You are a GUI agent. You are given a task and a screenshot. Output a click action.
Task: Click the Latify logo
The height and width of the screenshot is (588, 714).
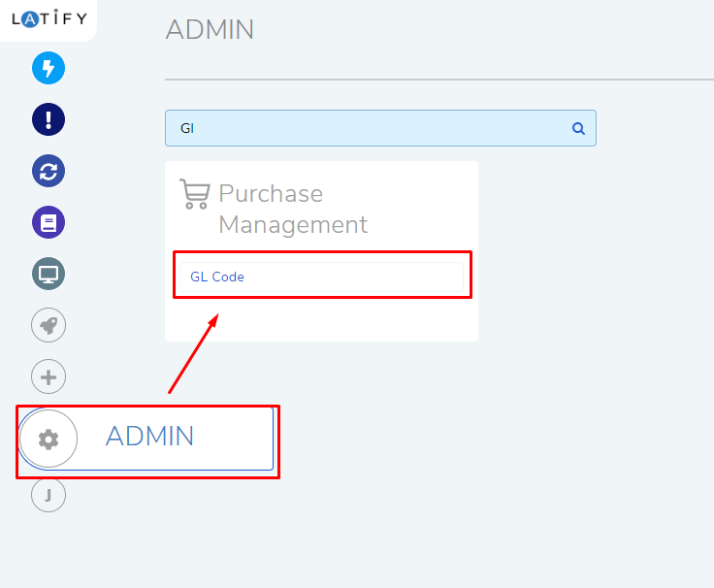[x=49, y=18]
